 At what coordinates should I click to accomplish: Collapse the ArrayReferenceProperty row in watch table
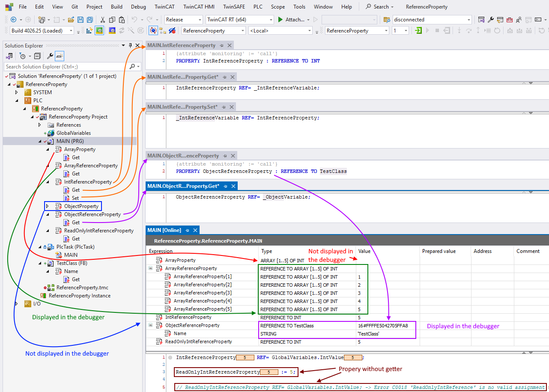tap(150, 268)
